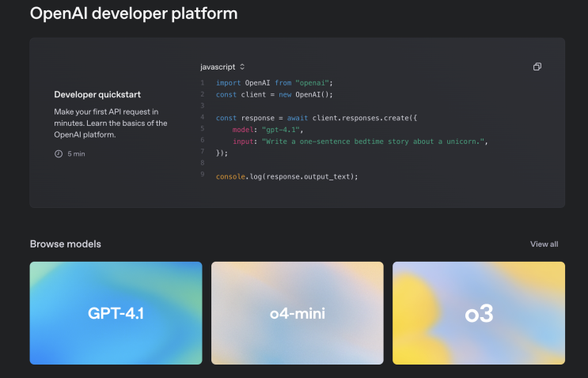The height and width of the screenshot is (378, 588).
Task: Open the o3 model card
Action: 479,313
